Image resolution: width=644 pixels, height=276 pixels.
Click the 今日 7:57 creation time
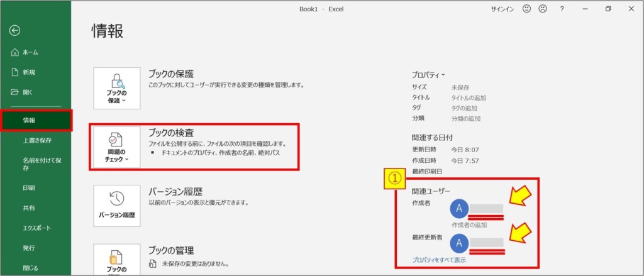[x=465, y=160]
